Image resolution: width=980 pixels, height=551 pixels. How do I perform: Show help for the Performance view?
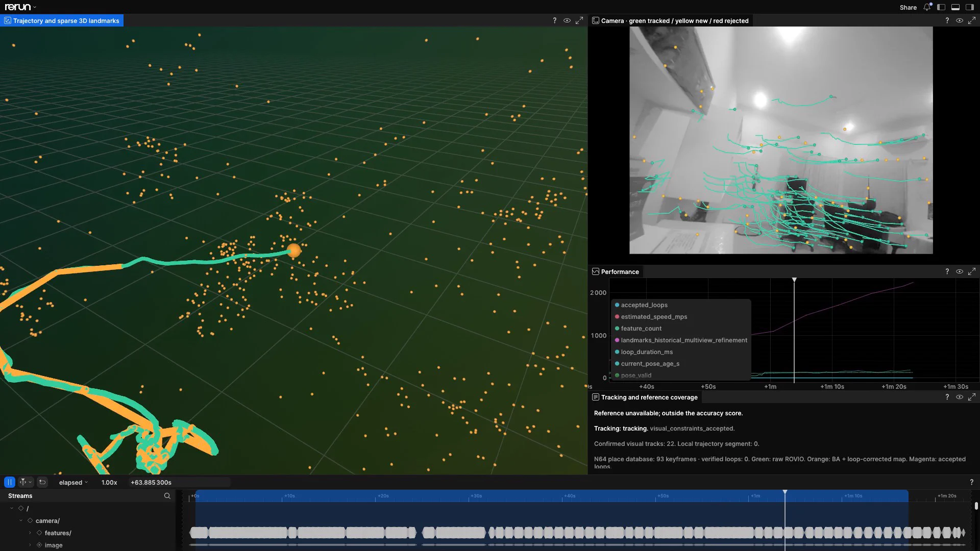click(947, 271)
